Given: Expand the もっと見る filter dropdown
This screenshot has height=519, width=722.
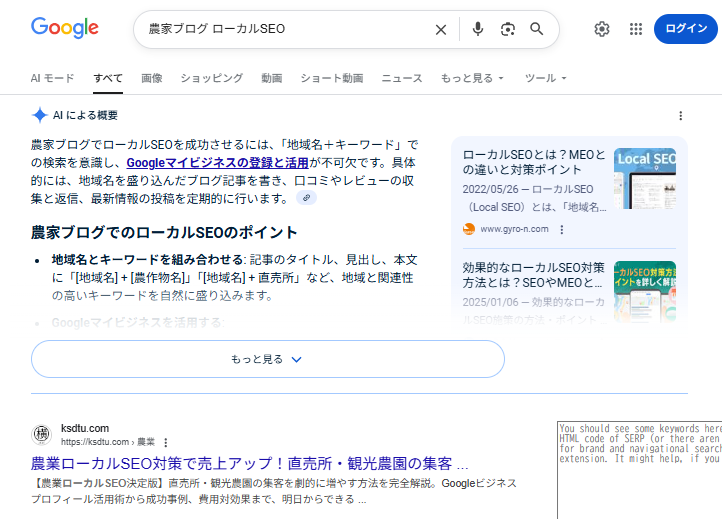Looking at the screenshot, I should tap(472, 78).
